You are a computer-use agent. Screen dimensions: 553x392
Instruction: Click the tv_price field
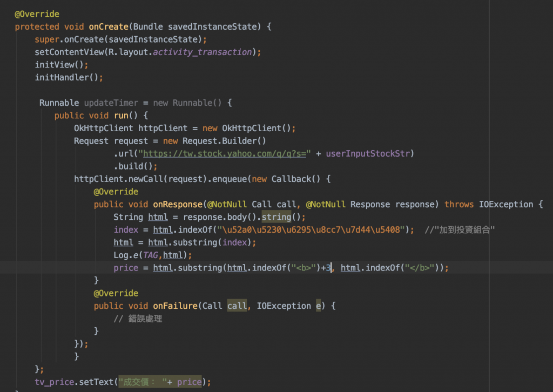coord(55,382)
